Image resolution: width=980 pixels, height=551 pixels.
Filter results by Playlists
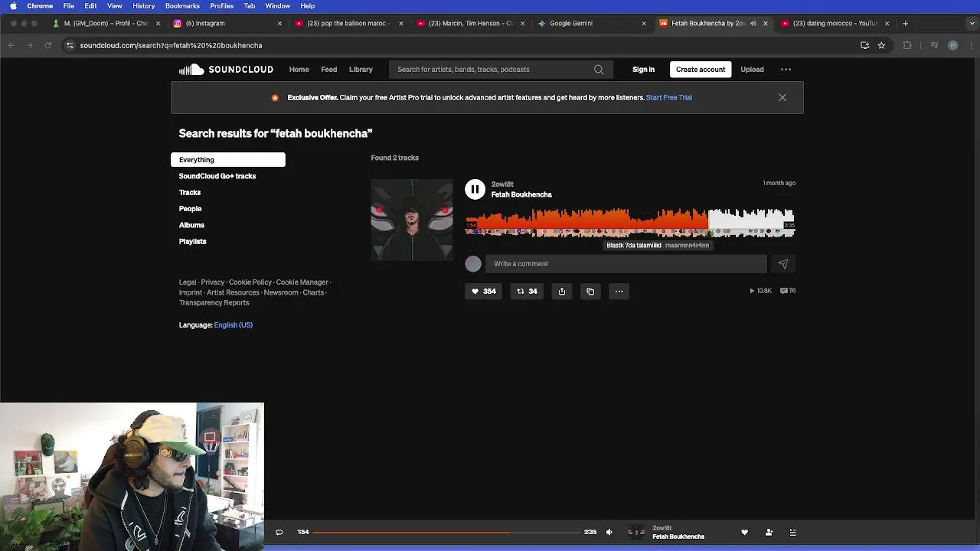[x=192, y=242]
